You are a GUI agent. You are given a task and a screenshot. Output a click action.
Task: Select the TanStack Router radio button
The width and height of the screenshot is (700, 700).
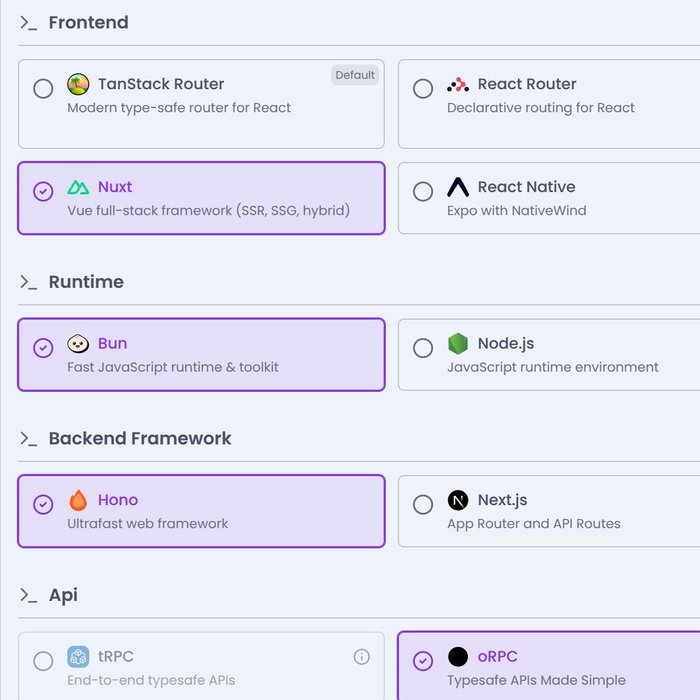[x=43, y=88]
